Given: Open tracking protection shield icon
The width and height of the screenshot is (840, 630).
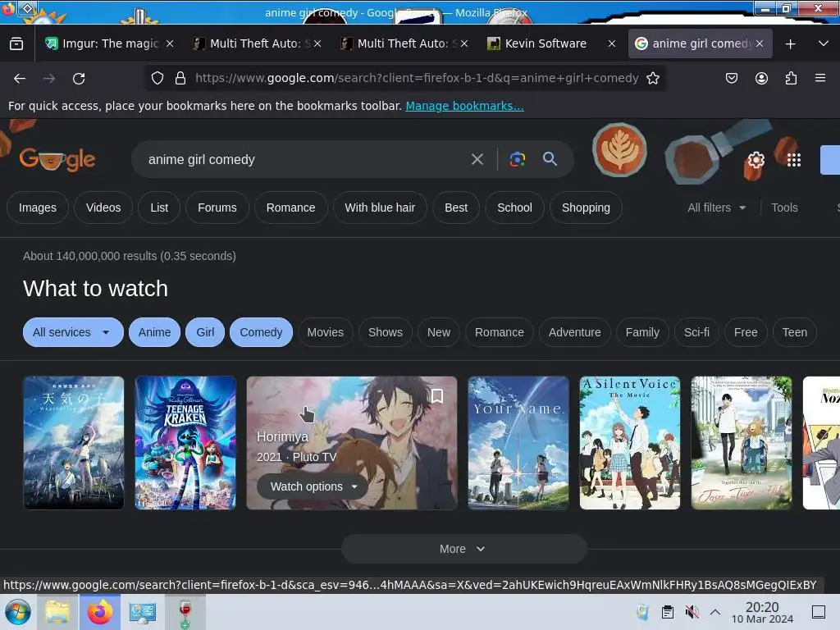Looking at the screenshot, I should click(x=157, y=78).
